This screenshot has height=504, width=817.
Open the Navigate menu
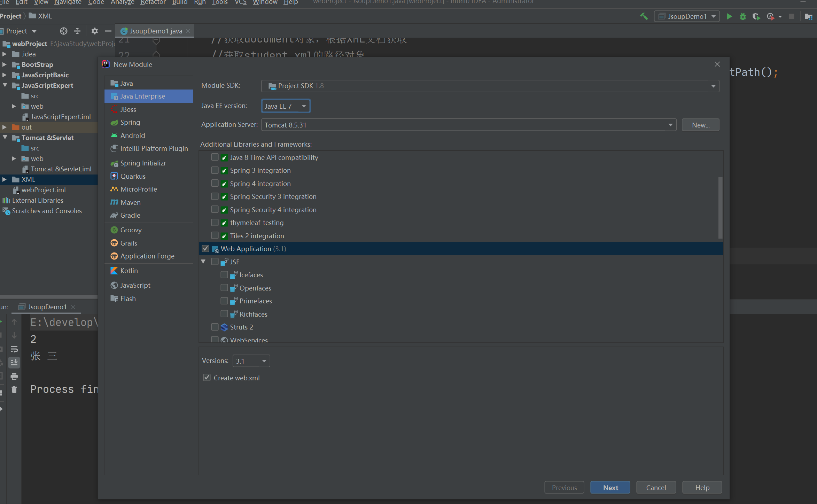click(x=68, y=2)
